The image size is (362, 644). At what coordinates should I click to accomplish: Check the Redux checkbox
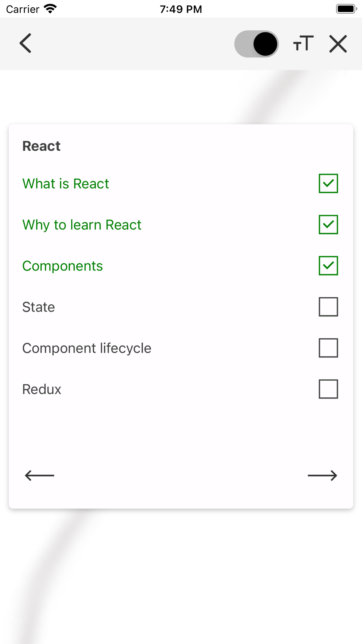(x=328, y=389)
